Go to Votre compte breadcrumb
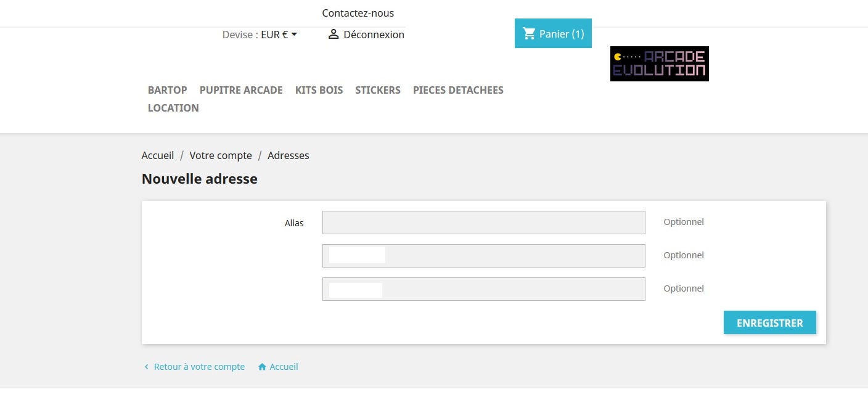This screenshot has height=413, width=868. coord(221,155)
